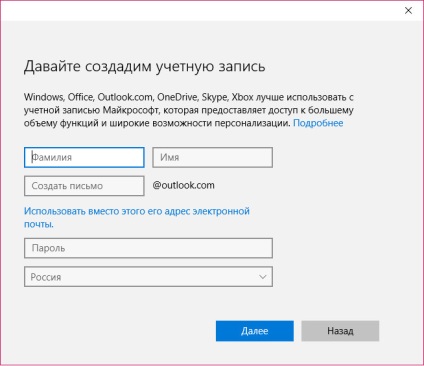This screenshot has width=424, height=366.
Task: Click the Outlook.com text in description
Action: [x=125, y=97]
